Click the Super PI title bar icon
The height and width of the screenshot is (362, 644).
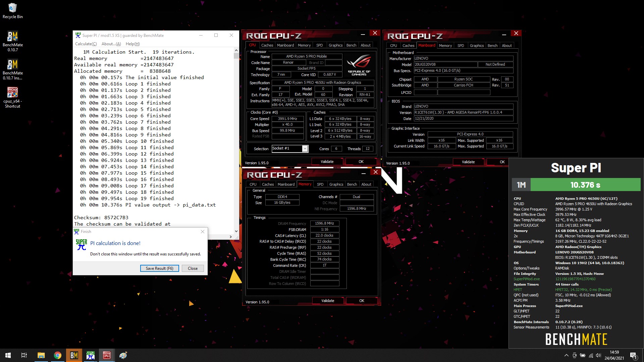click(x=78, y=35)
